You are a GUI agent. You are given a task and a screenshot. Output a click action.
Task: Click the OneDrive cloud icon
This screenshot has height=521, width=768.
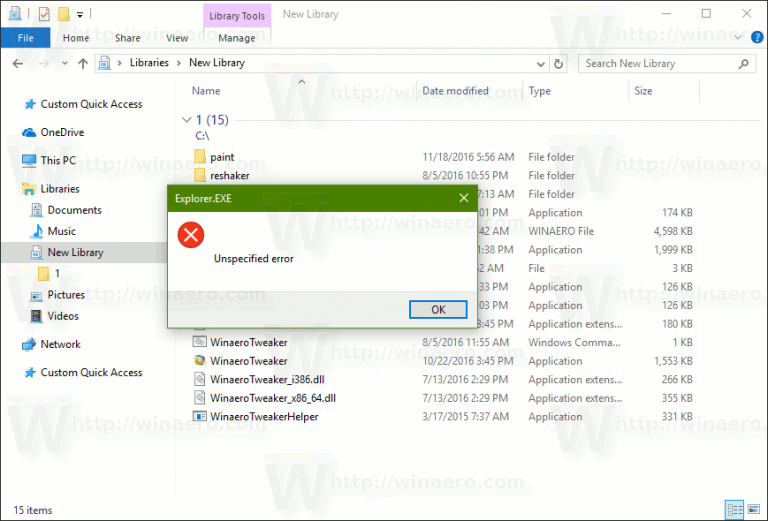pyautogui.click(x=29, y=133)
